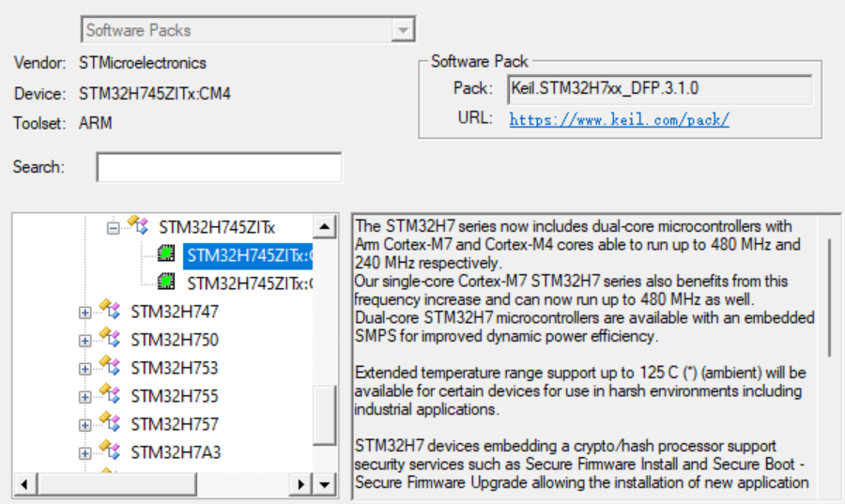Expand the STM32H750 node
Viewport: 845px width, 504px height.
coord(84,341)
